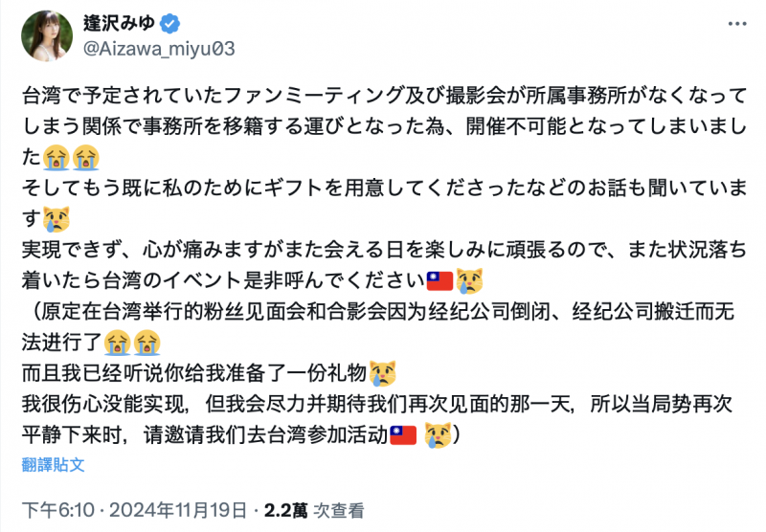Click the 翻譯貼文 translate post link
The image size is (766, 532).
coord(54,465)
